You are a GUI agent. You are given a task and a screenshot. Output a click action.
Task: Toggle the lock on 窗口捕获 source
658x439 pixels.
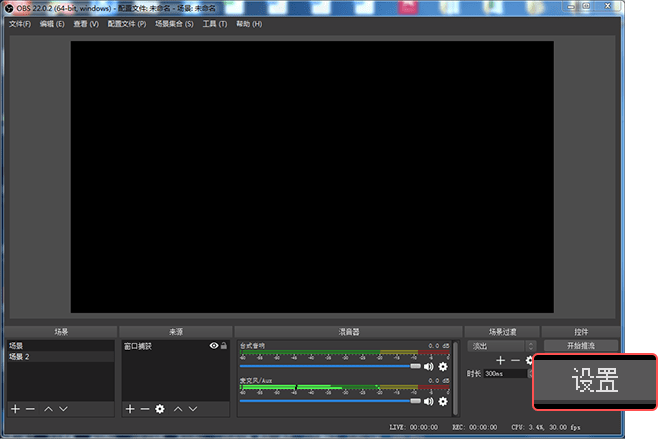coord(224,345)
